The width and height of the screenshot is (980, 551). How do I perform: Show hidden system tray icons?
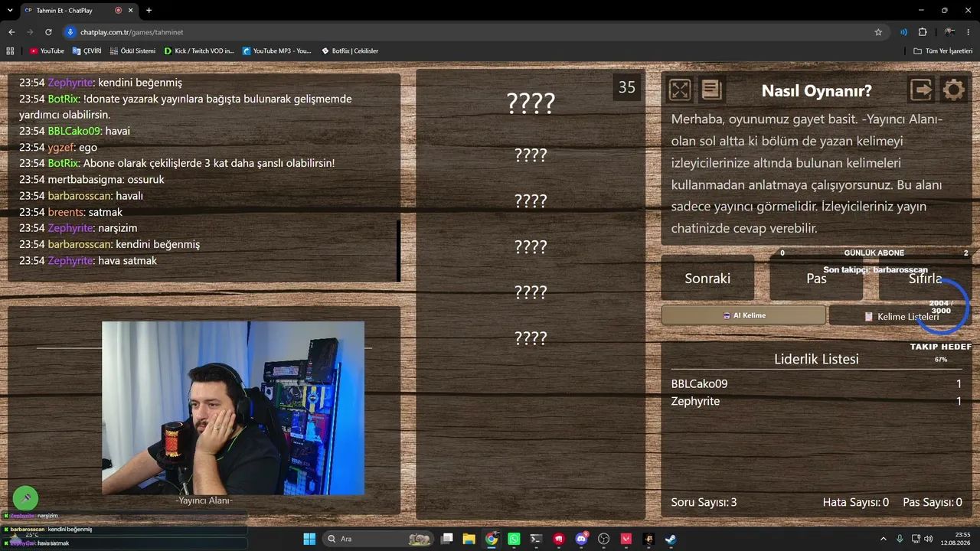[x=884, y=539]
